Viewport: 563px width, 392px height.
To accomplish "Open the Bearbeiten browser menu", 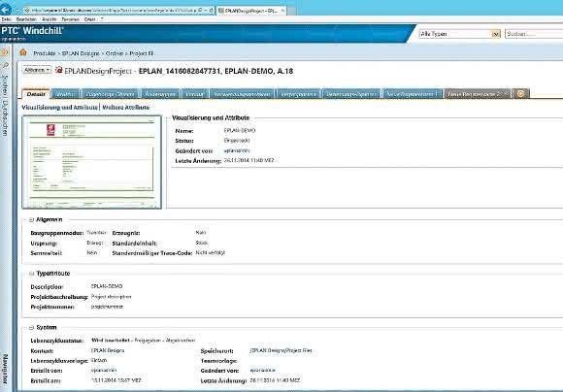I will click(x=26, y=19).
